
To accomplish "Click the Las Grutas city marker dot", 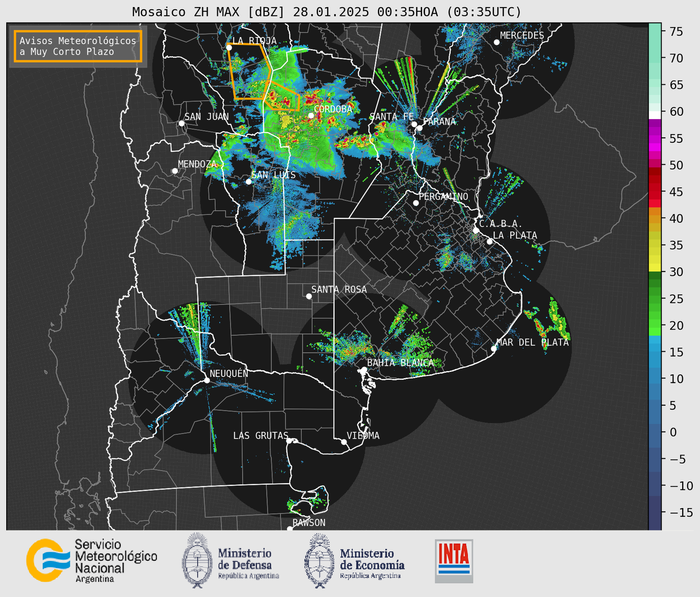I will click(x=289, y=441).
